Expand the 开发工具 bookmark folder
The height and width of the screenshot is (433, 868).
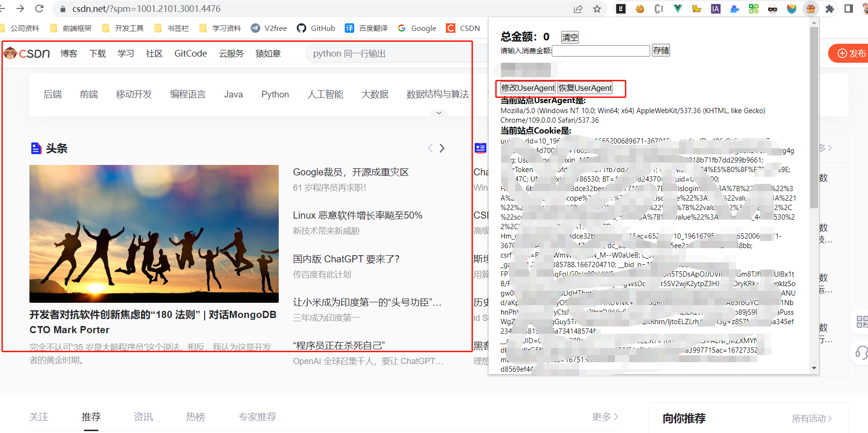(x=123, y=28)
